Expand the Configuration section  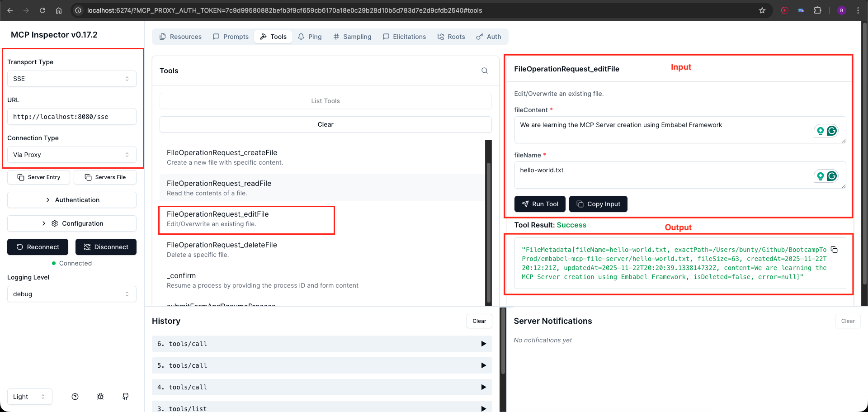tap(71, 223)
